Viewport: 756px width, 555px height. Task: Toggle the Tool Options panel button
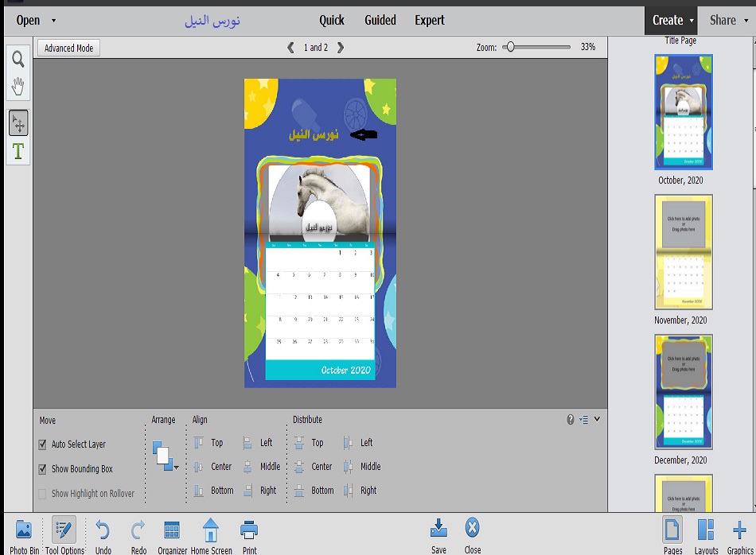coord(64,530)
